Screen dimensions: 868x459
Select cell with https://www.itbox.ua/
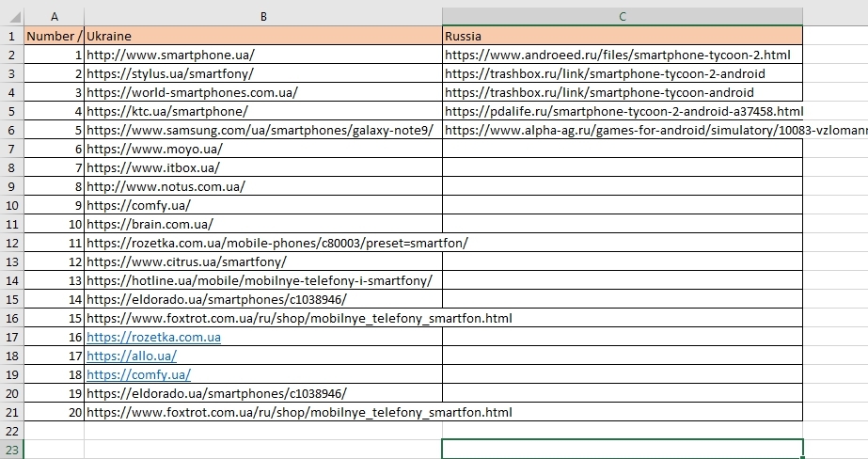(263, 167)
